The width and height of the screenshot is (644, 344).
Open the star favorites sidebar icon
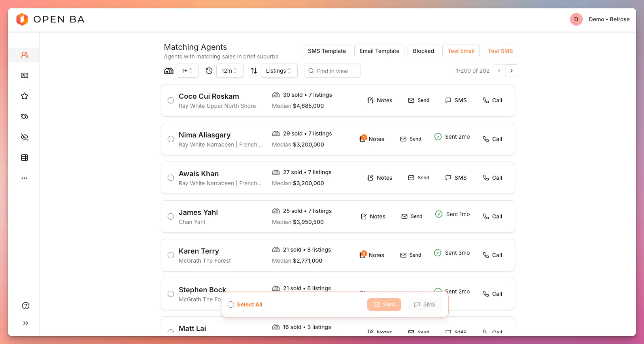point(25,96)
